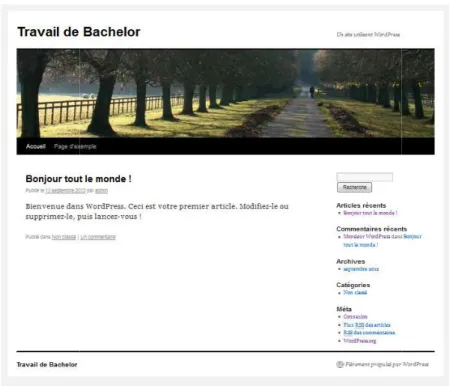The width and height of the screenshot is (450, 386).
Task: Click the 'Bienvenue dans WordPress' article text
Action: (157, 211)
